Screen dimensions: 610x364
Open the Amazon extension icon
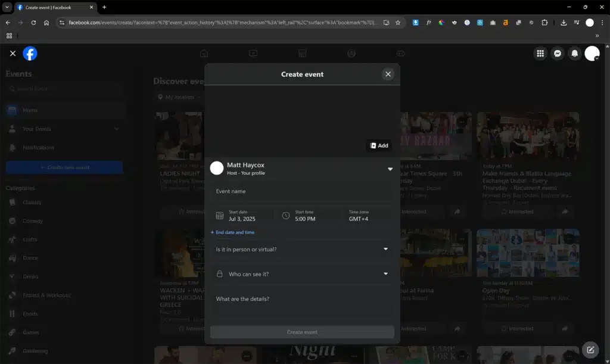tap(505, 23)
